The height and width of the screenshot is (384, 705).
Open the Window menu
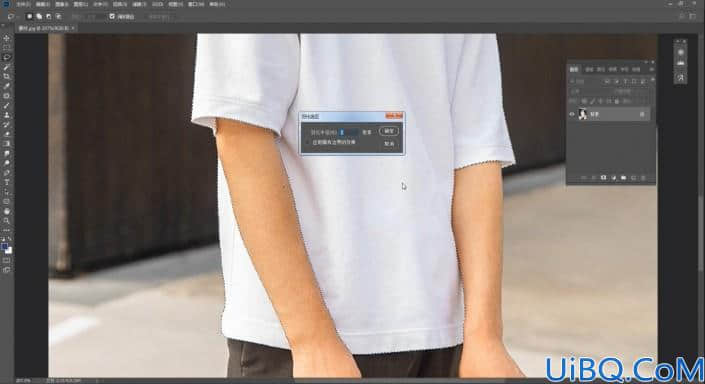coord(196,4)
